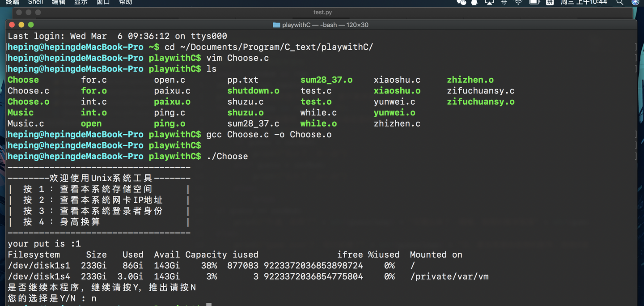
Task: Open Spotlight search magnifier
Action: pyautogui.click(x=620, y=2)
